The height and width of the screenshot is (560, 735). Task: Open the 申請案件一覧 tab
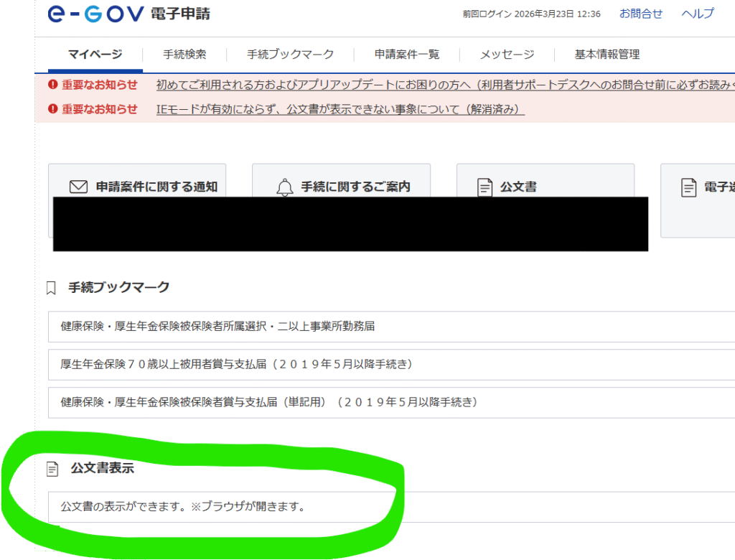pos(406,55)
